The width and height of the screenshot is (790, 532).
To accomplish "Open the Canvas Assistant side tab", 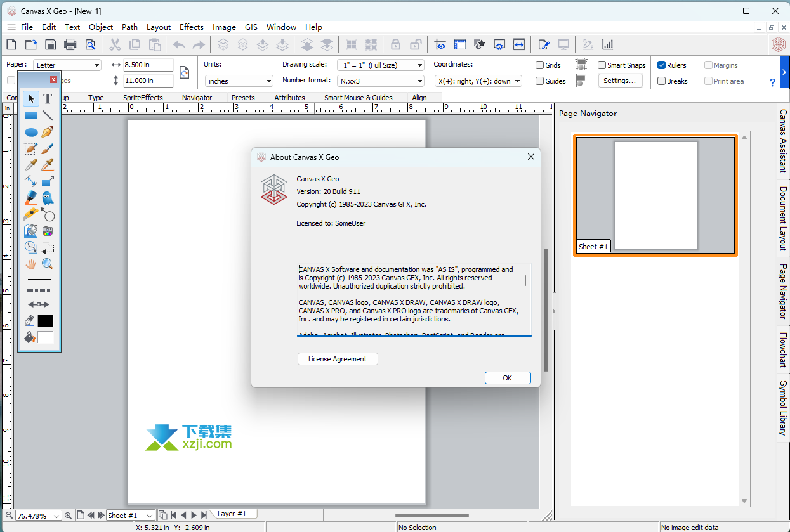I will pos(783,141).
